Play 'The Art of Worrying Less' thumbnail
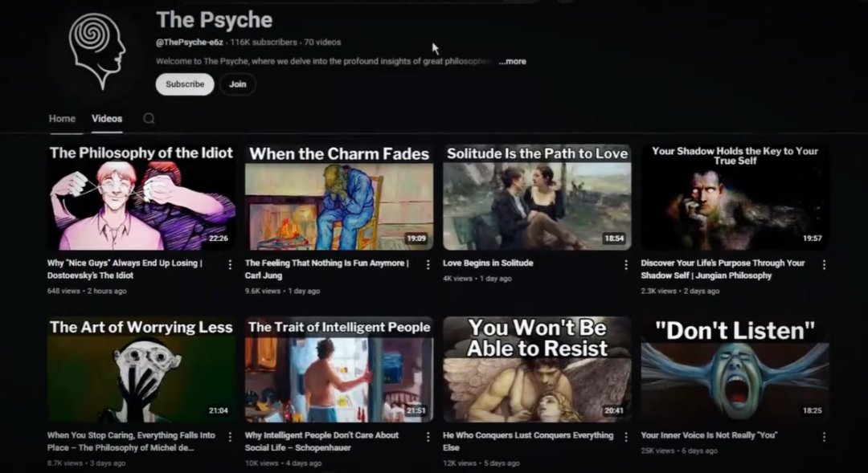868x473 pixels. click(x=141, y=369)
